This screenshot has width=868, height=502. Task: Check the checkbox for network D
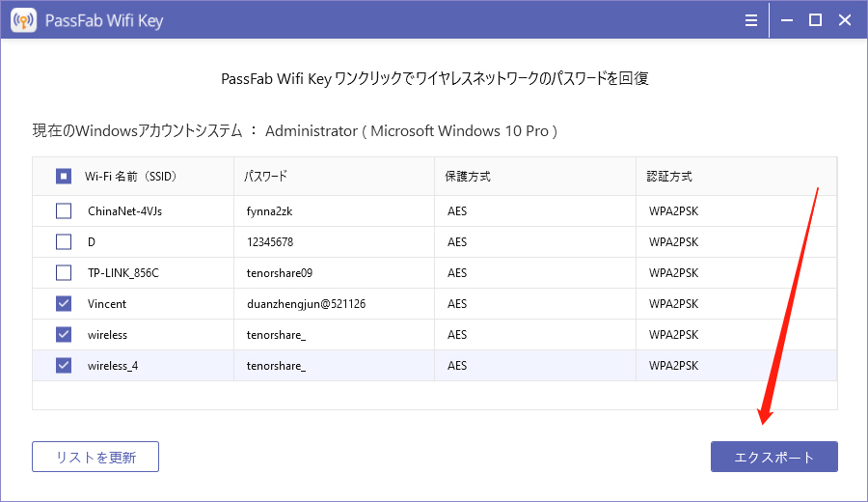pos(64,241)
